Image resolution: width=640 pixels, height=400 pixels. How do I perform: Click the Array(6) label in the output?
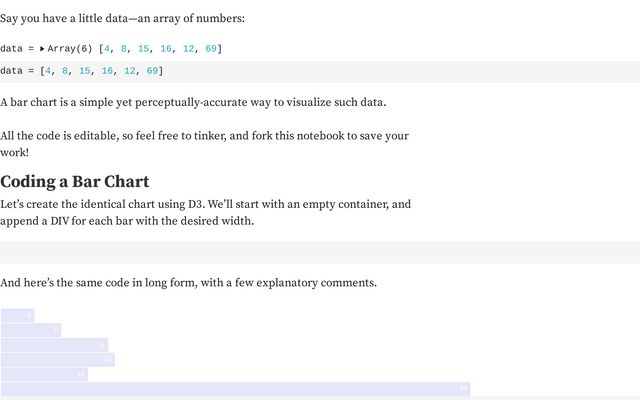[x=70, y=49]
